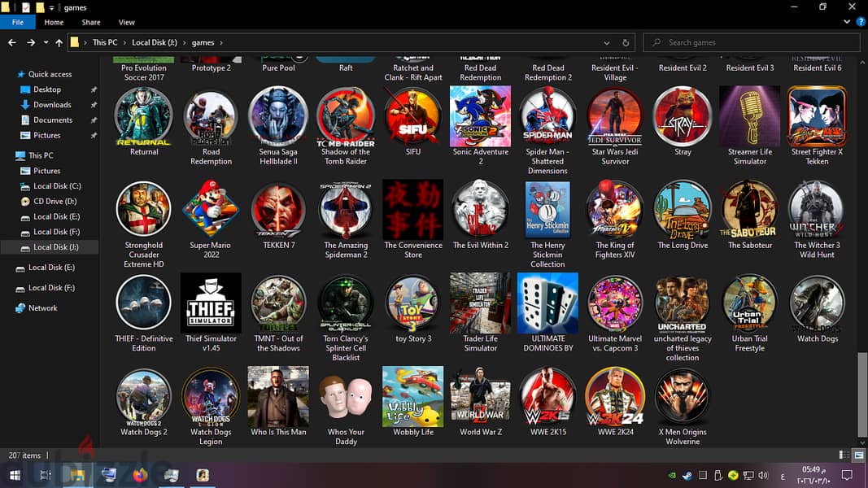This screenshot has width=868, height=488.
Task: Select The Convenience Store icon
Action: 413,210
